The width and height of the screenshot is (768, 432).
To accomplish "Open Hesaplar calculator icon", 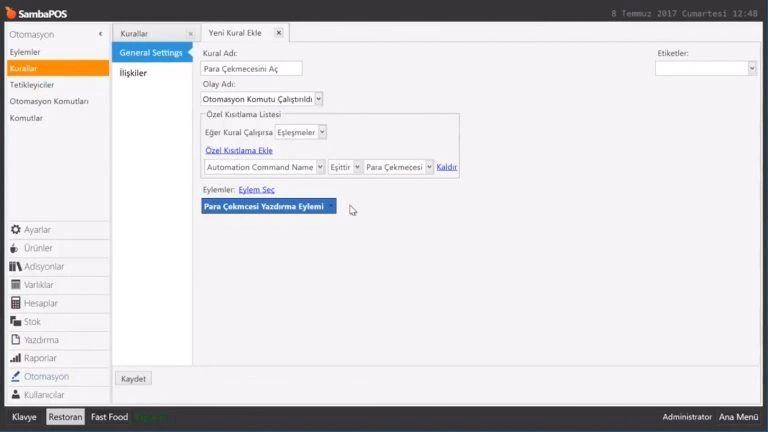I will click(16, 303).
